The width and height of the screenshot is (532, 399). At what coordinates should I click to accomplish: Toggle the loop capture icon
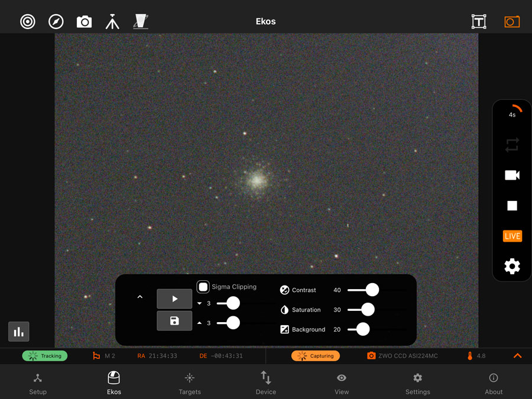(512, 145)
